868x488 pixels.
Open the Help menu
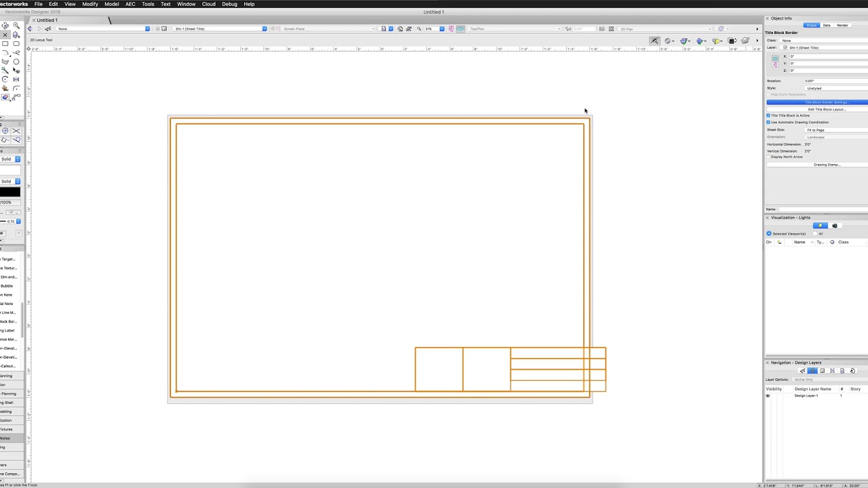tap(249, 4)
